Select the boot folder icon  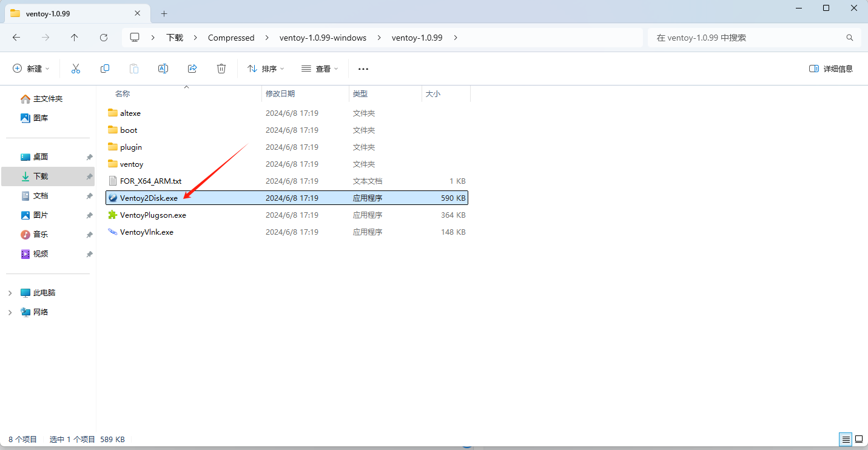click(112, 130)
